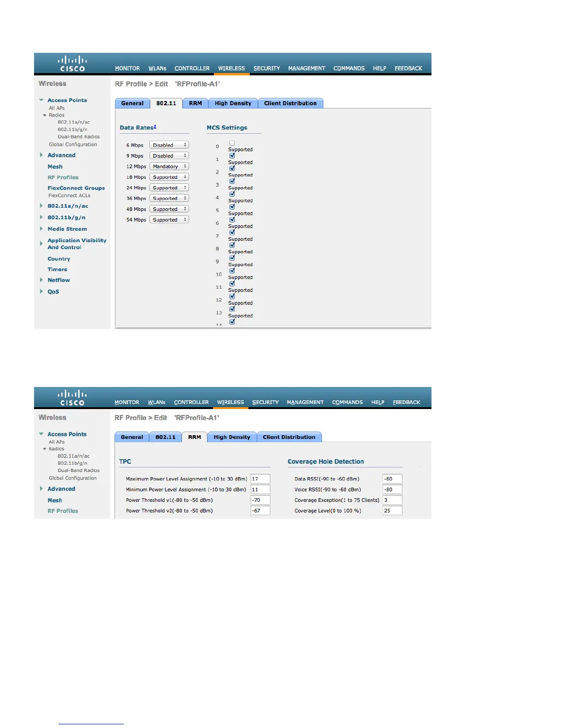Open the 18 Mbps data rate dropdown

169,177
